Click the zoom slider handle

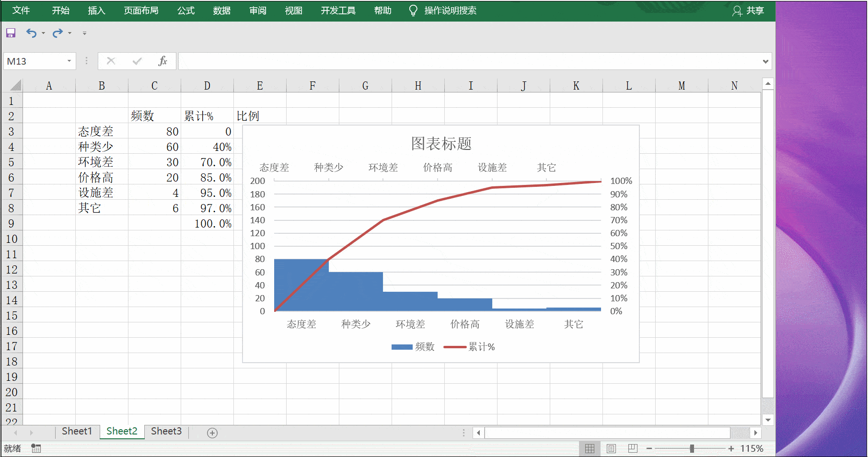(692, 448)
